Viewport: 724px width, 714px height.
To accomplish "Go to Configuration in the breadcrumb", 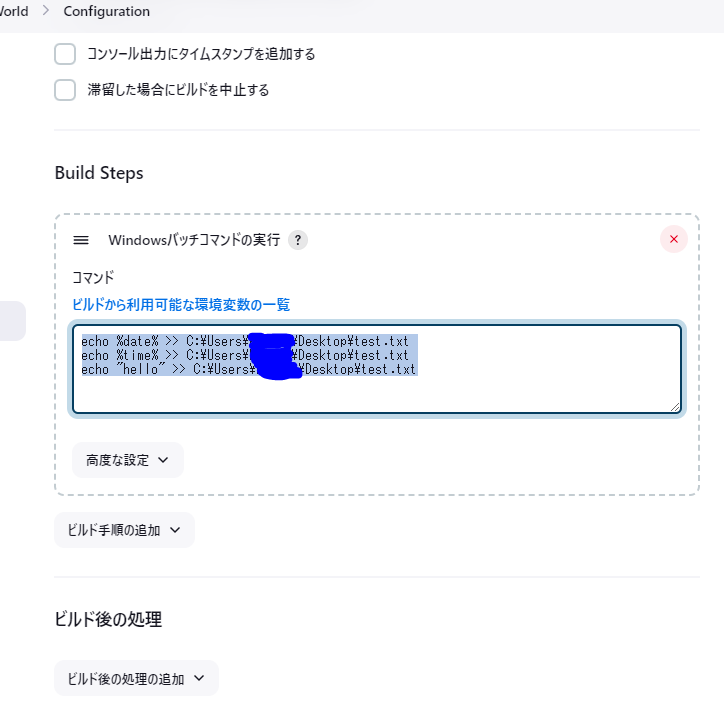I will click(106, 12).
